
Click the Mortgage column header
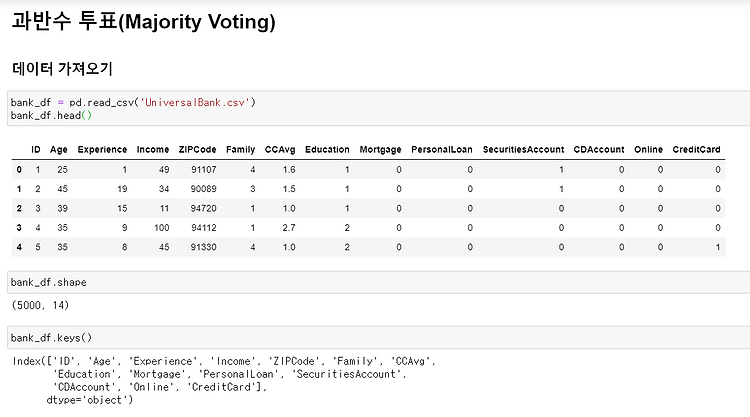click(380, 149)
